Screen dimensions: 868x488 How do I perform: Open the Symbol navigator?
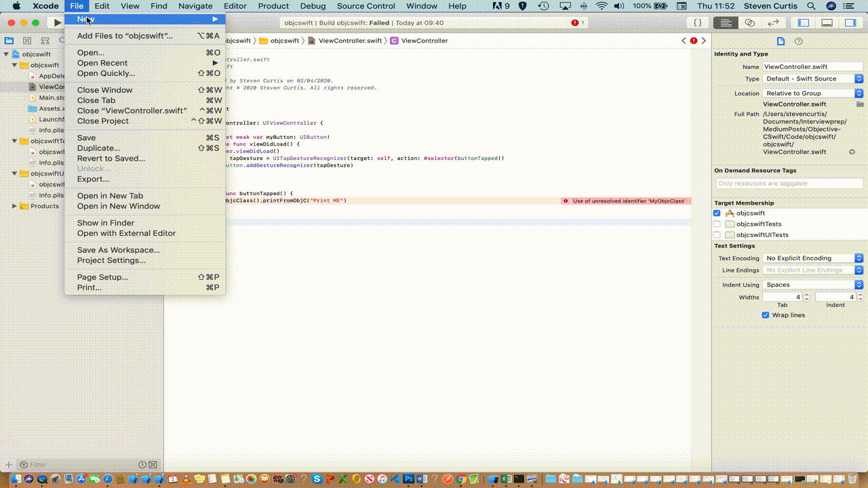[x=45, y=41]
